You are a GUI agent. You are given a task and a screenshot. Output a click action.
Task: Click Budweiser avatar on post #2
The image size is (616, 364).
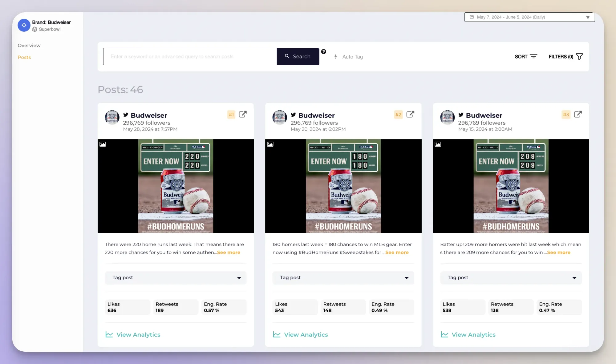click(x=280, y=117)
